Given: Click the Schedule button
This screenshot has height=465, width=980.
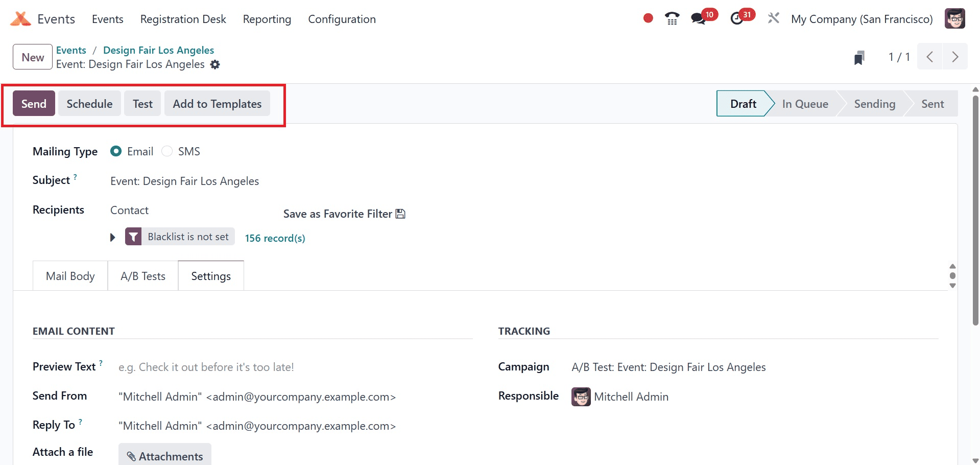Looking at the screenshot, I should (x=89, y=104).
